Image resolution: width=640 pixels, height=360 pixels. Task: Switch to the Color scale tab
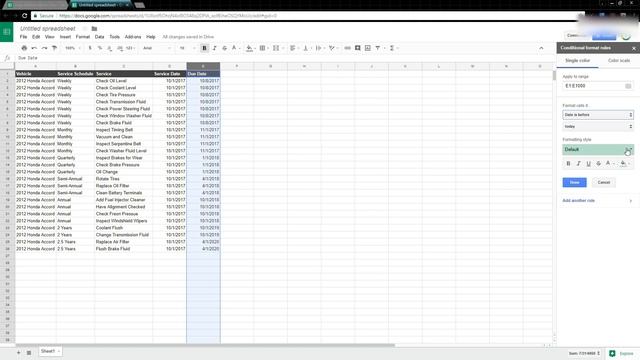pyautogui.click(x=619, y=60)
